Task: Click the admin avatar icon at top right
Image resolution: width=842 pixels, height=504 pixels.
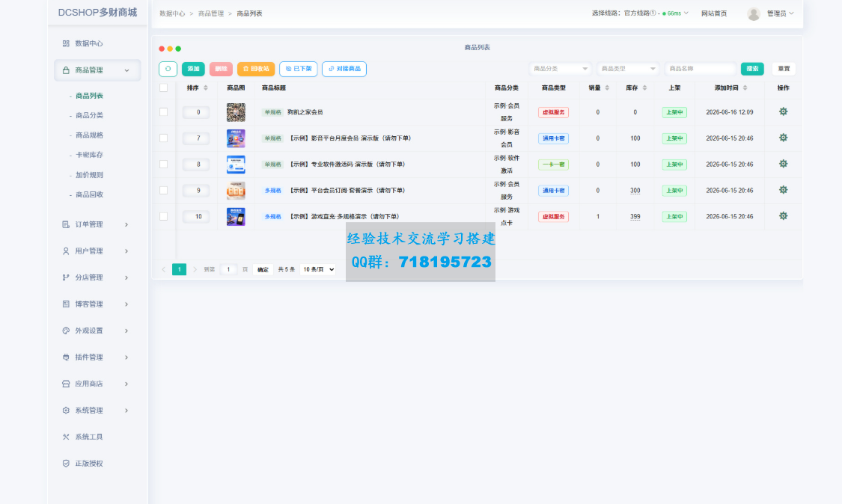Action: (754, 14)
